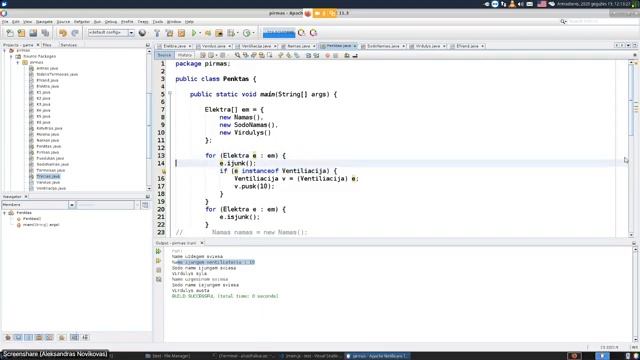
Task: Select Ventiliacija.java in the project tree
Action: [x=51, y=189]
